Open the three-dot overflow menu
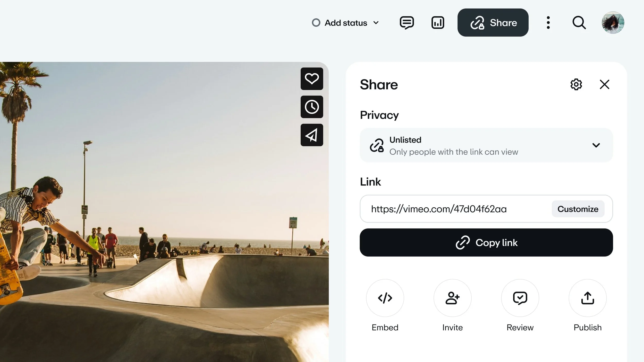The width and height of the screenshot is (644, 362). pos(548,23)
